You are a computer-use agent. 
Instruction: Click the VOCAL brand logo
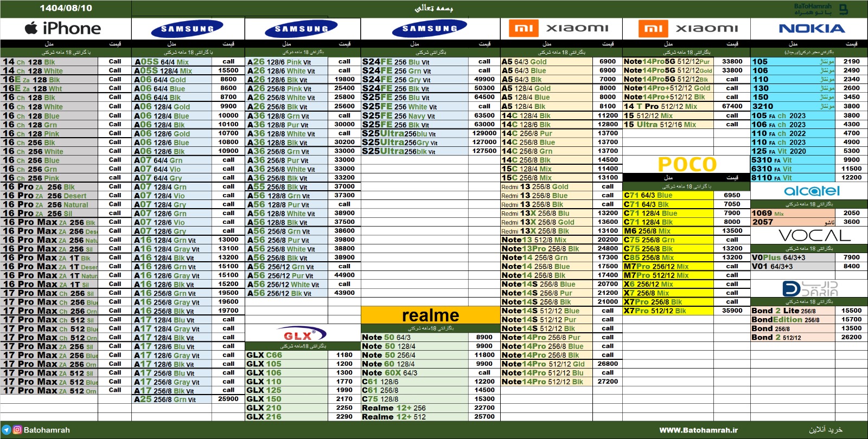tap(814, 236)
